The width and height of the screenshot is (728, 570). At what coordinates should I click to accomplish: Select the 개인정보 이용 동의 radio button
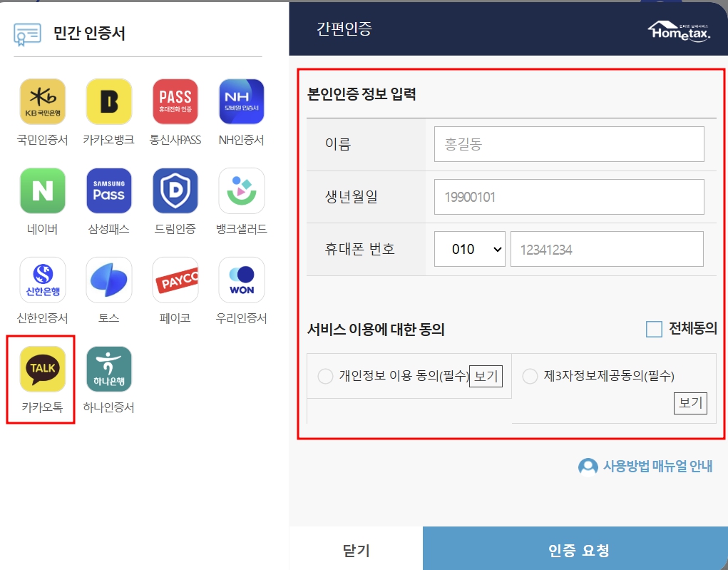325,375
